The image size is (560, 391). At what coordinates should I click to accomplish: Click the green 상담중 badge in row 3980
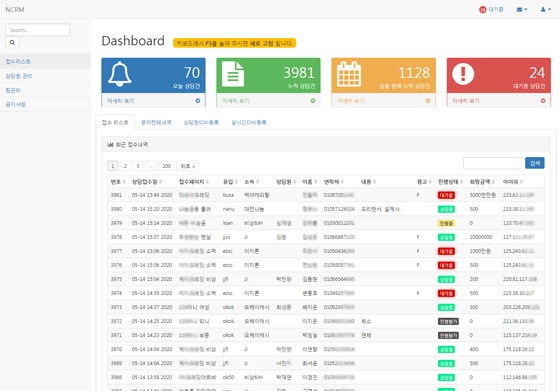click(446, 209)
